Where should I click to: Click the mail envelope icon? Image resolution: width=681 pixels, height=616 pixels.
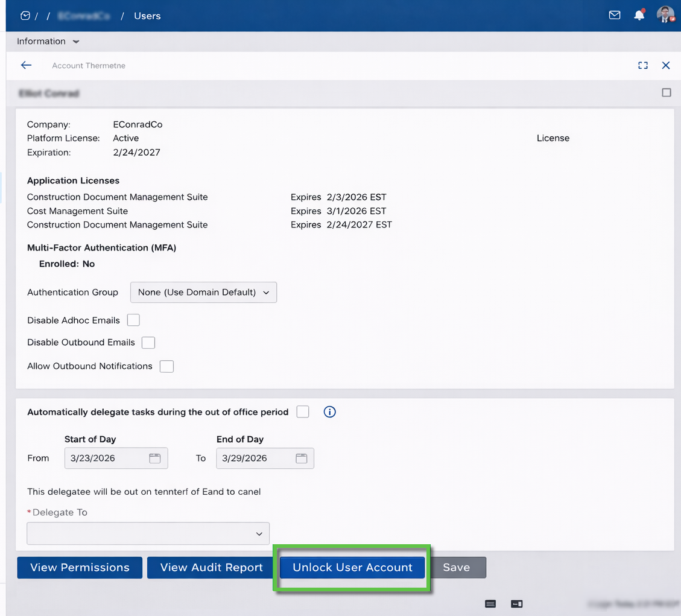[615, 15]
